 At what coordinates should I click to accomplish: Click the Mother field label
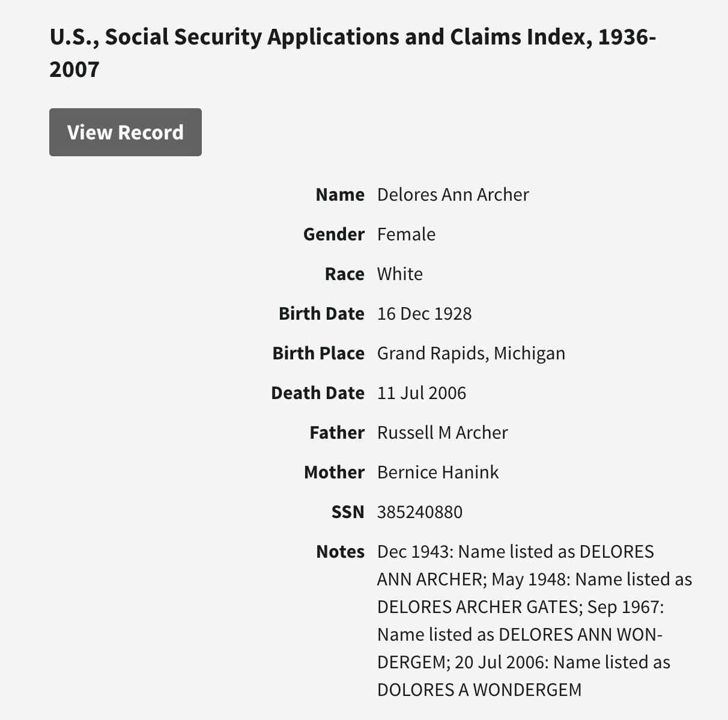[334, 472]
